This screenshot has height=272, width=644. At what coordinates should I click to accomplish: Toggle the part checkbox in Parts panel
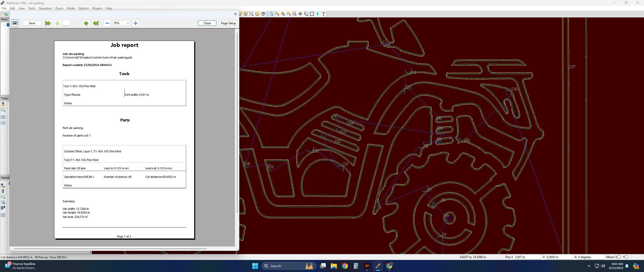(x=8, y=25)
